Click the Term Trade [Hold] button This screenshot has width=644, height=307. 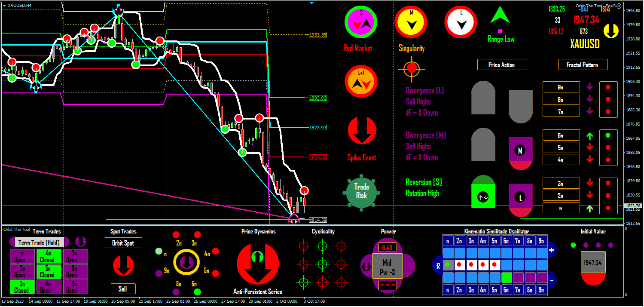point(40,243)
